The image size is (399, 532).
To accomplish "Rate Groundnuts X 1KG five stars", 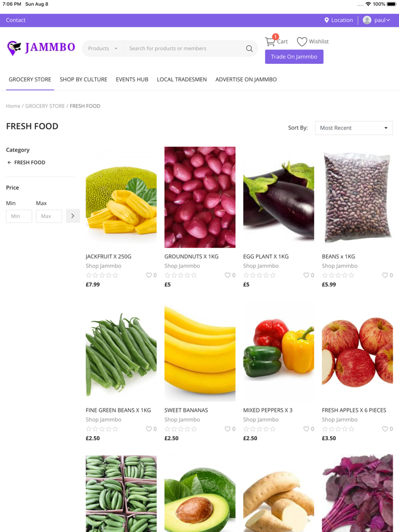I will click(194, 275).
